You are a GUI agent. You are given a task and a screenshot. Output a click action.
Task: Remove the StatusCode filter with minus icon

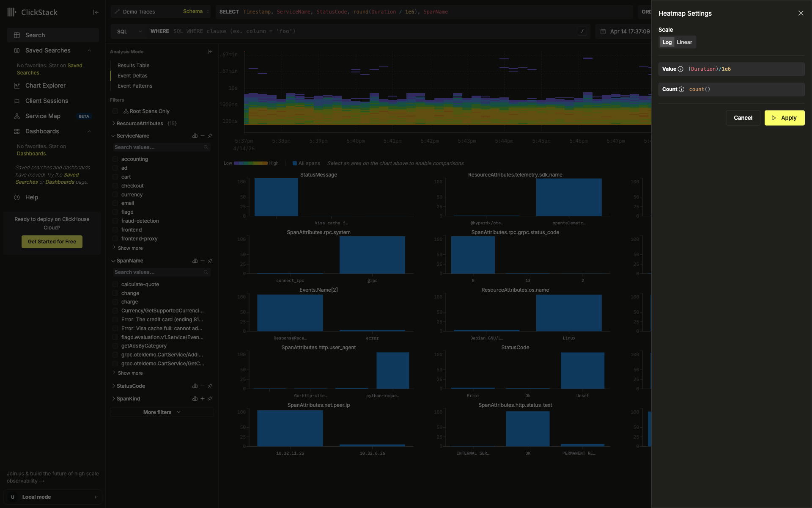pyautogui.click(x=203, y=386)
